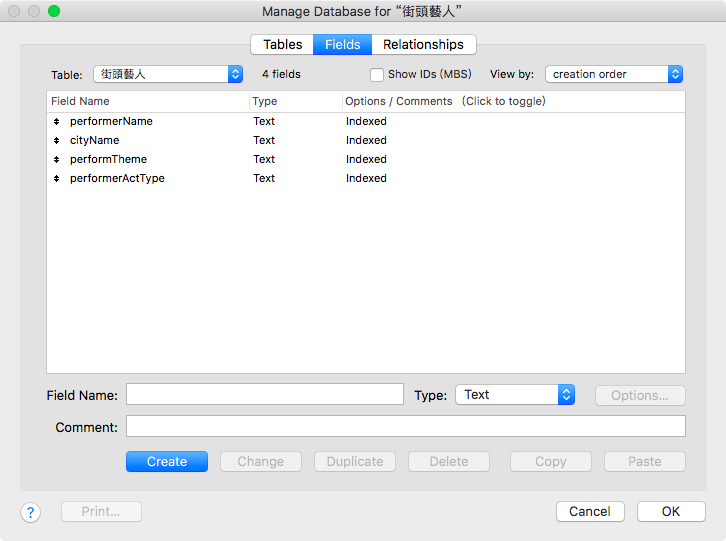This screenshot has height=541, width=726.
Task: Open the Table selection dropdown
Action: click(x=168, y=74)
